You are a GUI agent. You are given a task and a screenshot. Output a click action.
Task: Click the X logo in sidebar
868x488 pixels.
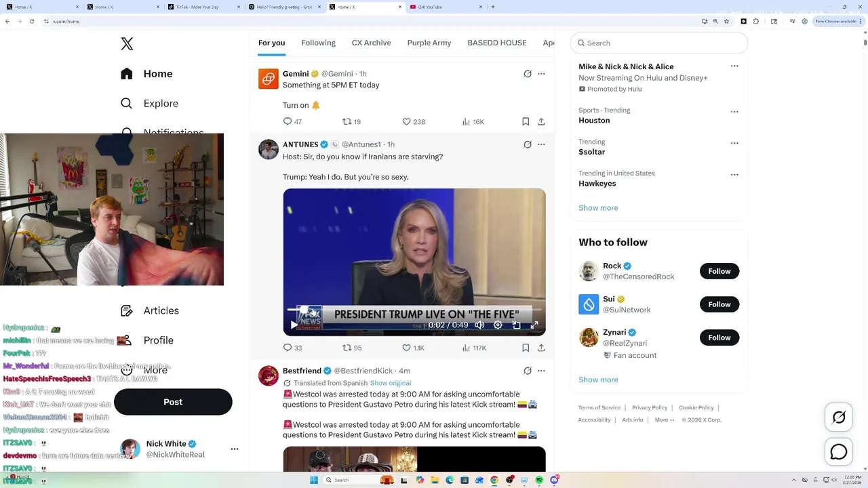click(127, 44)
